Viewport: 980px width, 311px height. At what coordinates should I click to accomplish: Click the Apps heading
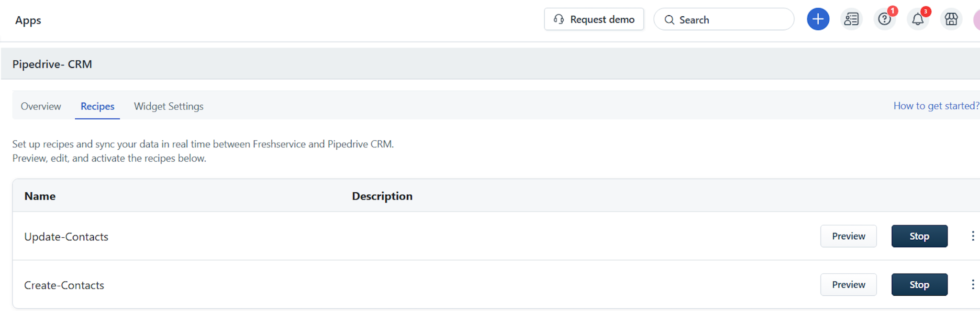[x=28, y=21]
